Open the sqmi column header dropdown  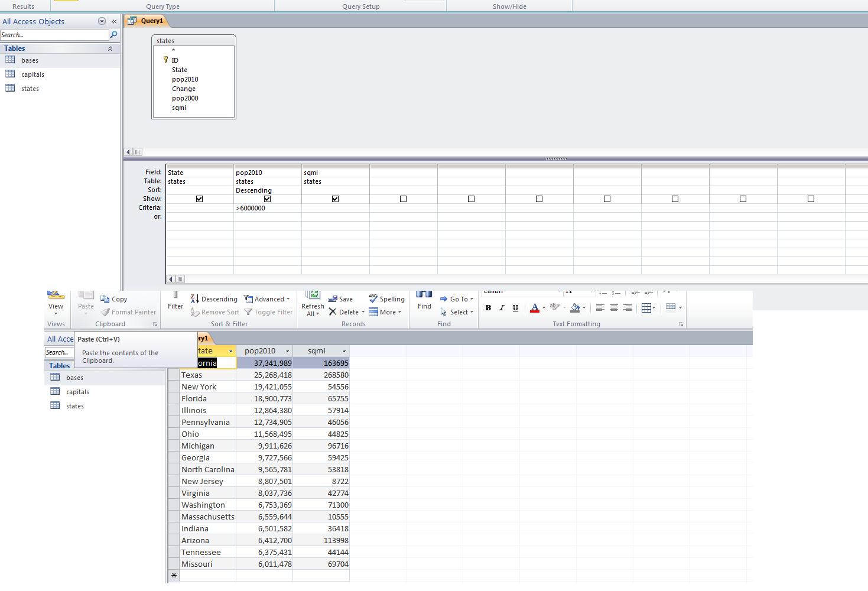pyautogui.click(x=344, y=351)
